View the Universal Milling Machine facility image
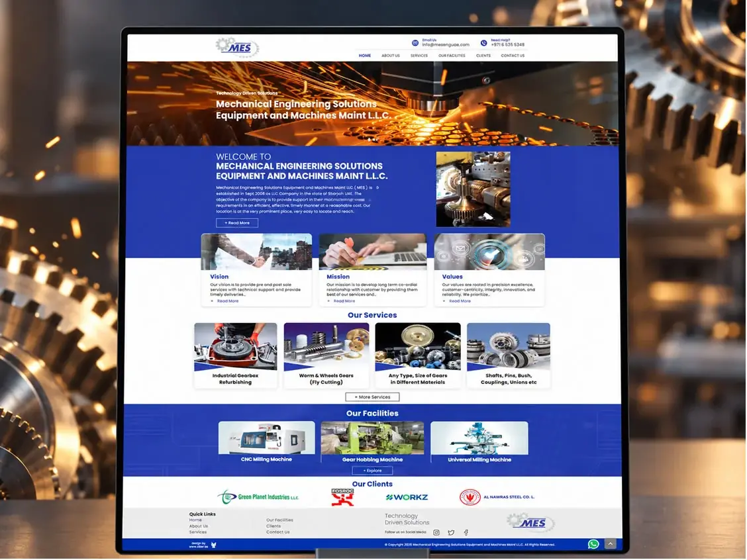The height and width of the screenshot is (560, 747). pos(479,438)
